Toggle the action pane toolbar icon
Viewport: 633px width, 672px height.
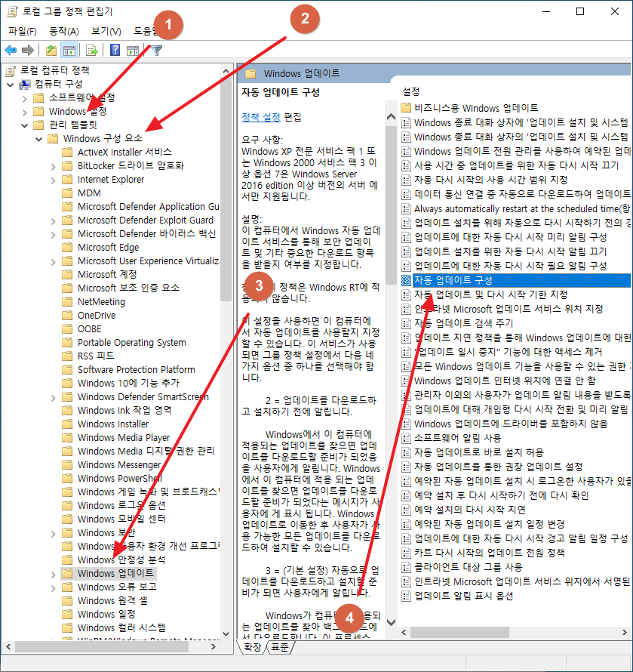click(x=133, y=51)
